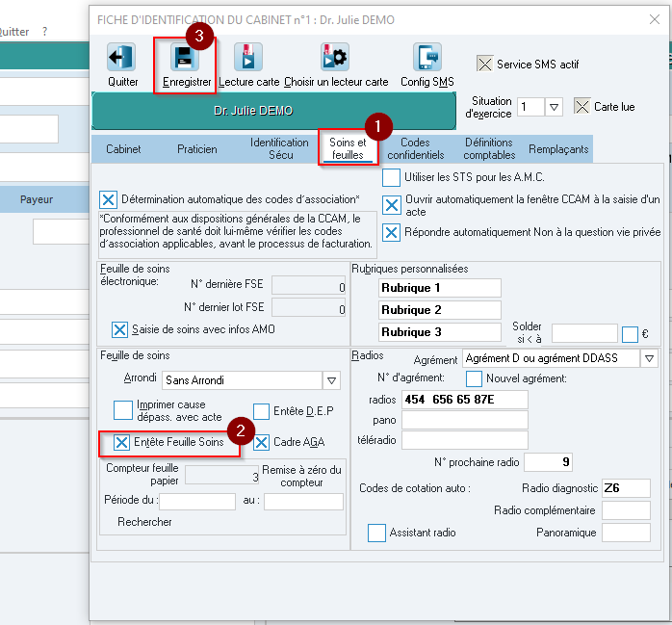
Task: Click the Rubrique 1 field
Action: click(440, 288)
